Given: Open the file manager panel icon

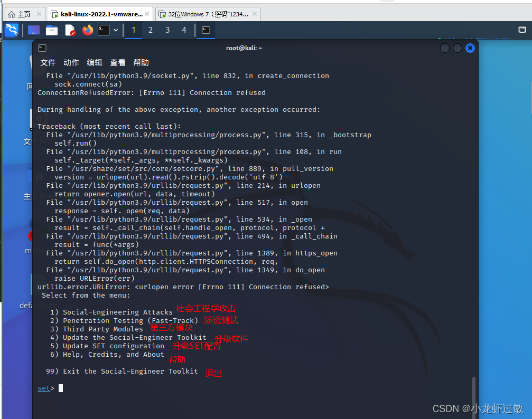Looking at the screenshot, I should click(x=51, y=30).
